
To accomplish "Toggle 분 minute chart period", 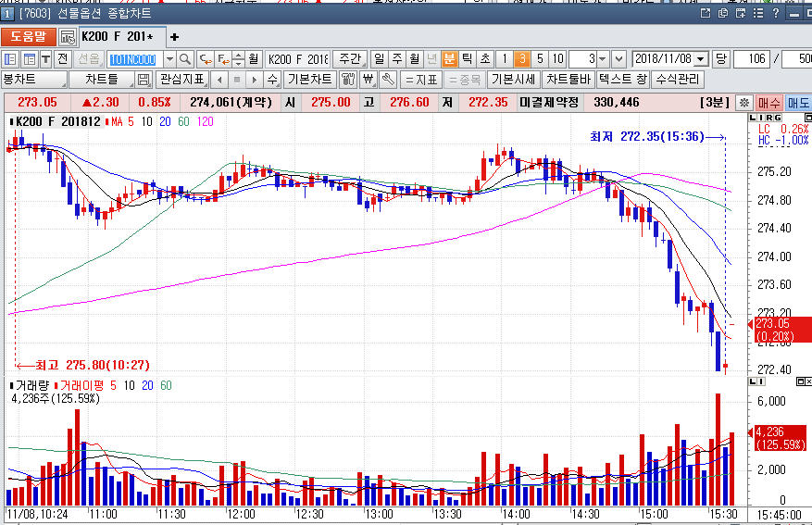I will click(450, 58).
